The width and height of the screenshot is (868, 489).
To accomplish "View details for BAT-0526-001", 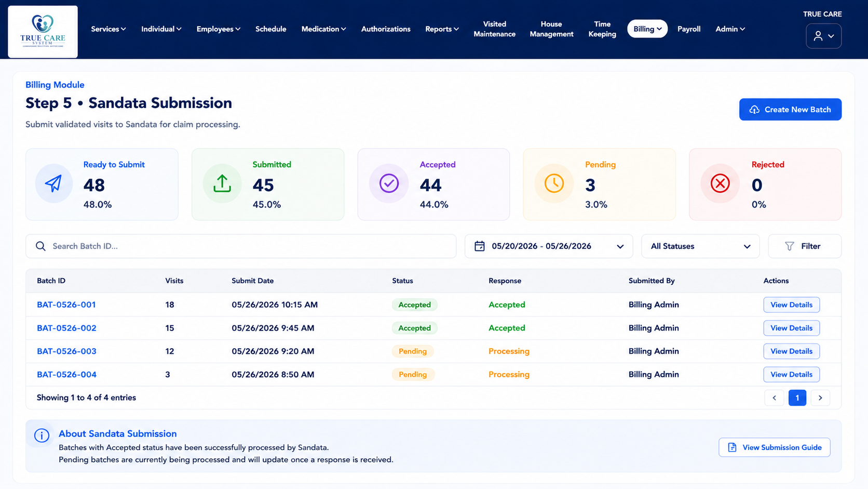I will 791,305.
